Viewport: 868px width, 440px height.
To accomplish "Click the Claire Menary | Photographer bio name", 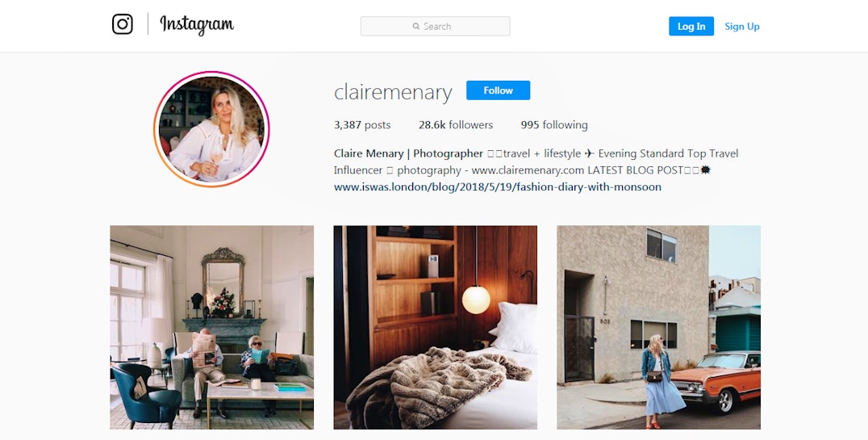I will pos(408,153).
